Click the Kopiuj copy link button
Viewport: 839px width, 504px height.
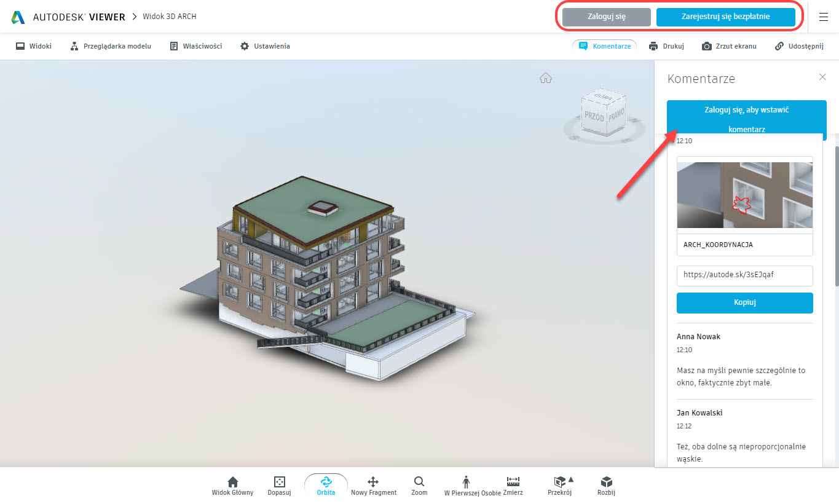744,303
